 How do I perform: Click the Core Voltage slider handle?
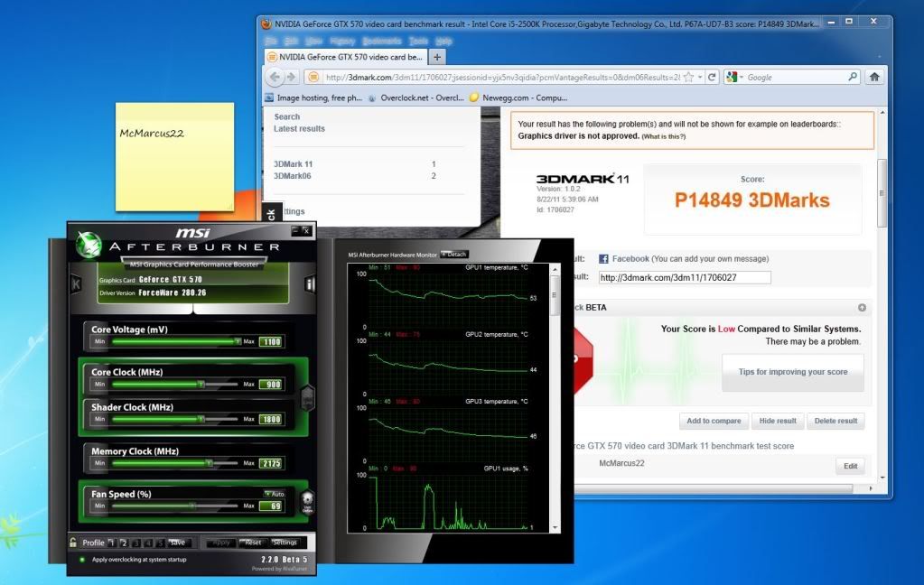tap(238, 341)
